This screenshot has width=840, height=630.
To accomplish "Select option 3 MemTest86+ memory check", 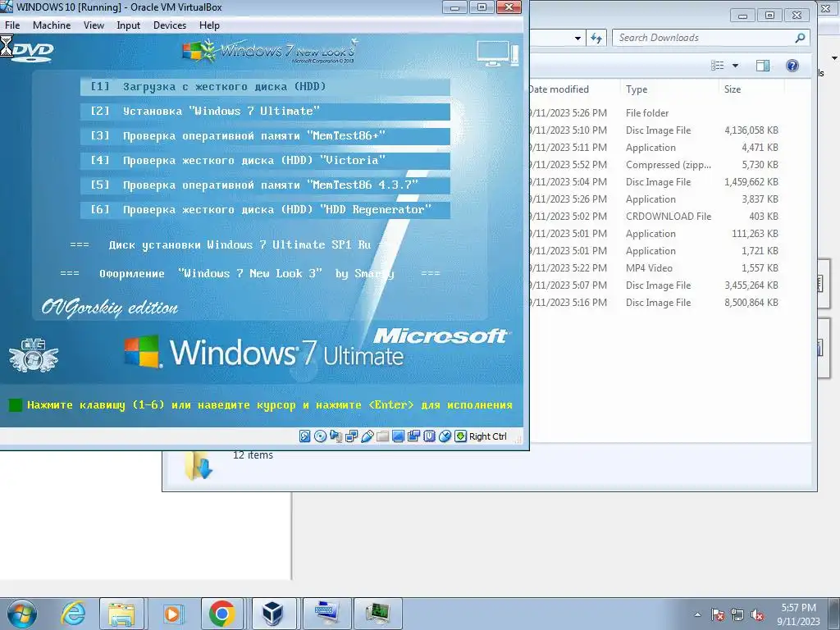I will point(265,136).
